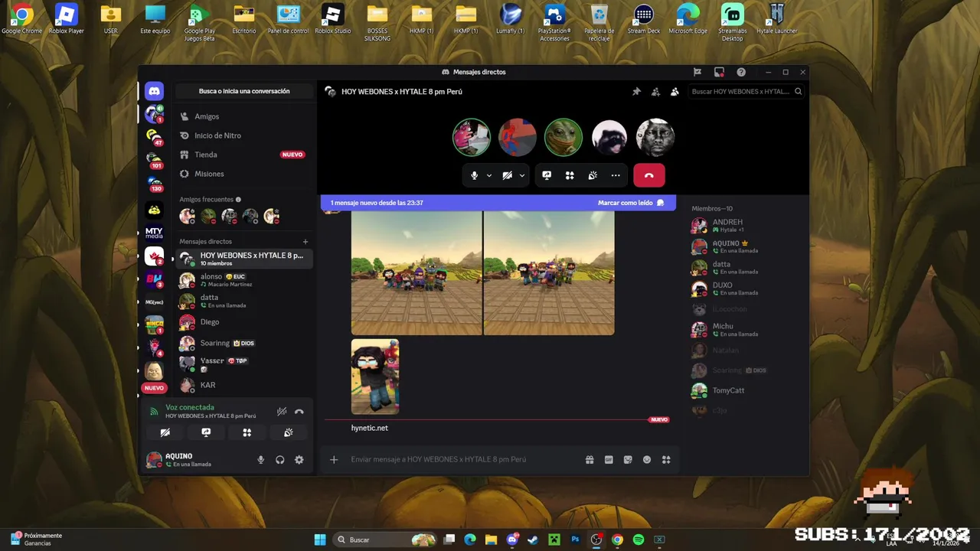Toggle noise suppression in voice panel
The image size is (980, 551).
282,411
